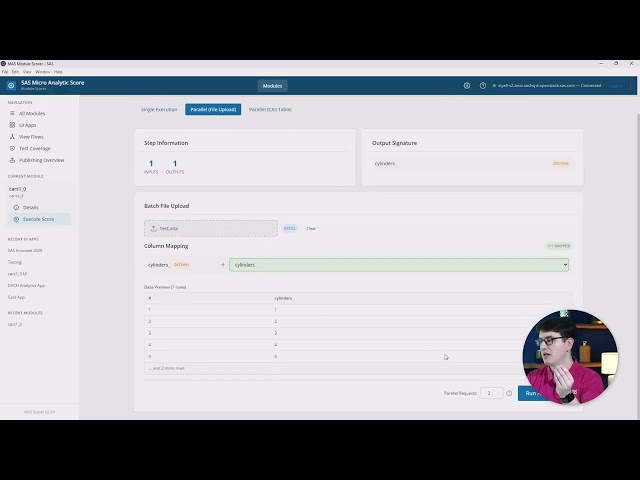640x480 pixels.
Task: Open the cylinders column mapping dropdown
Action: pyautogui.click(x=399, y=265)
